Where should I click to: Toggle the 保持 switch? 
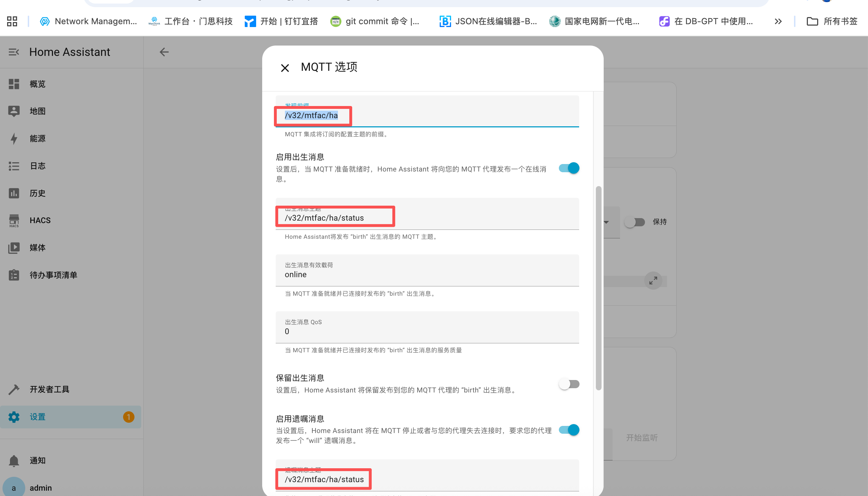(635, 222)
